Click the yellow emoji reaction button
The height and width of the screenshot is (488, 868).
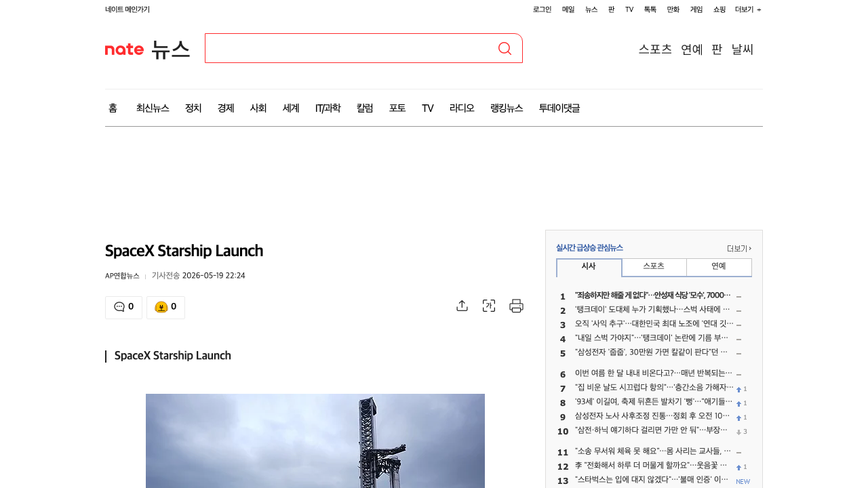(165, 307)
